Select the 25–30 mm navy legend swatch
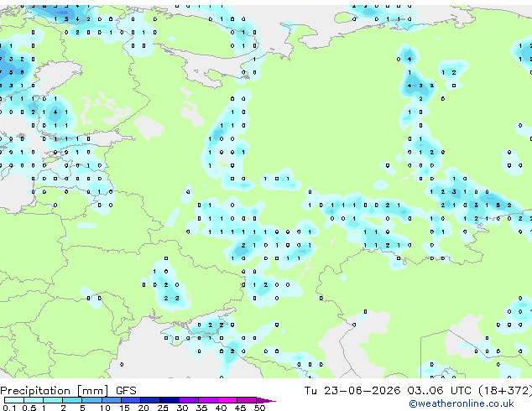 170,400
